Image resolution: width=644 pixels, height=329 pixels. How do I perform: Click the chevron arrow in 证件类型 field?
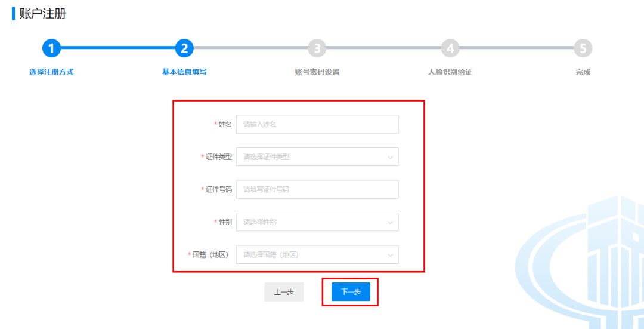point(390,157)
